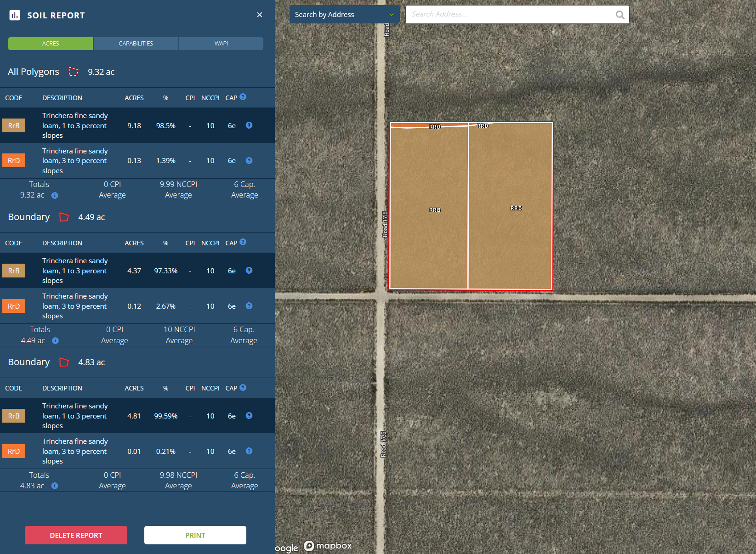The image size is (756, 554).
Task: Click the RrB tan color swatch in All Polygons
Action: coord(14,126)
